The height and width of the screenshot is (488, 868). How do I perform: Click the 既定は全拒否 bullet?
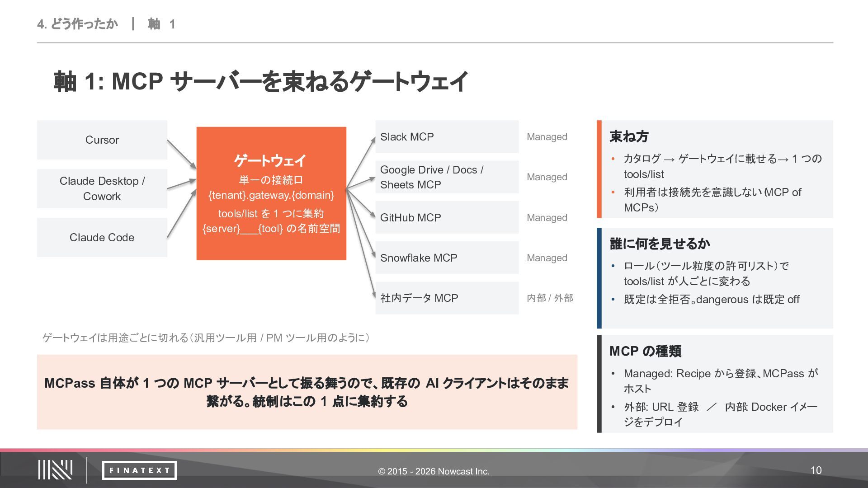712,300
